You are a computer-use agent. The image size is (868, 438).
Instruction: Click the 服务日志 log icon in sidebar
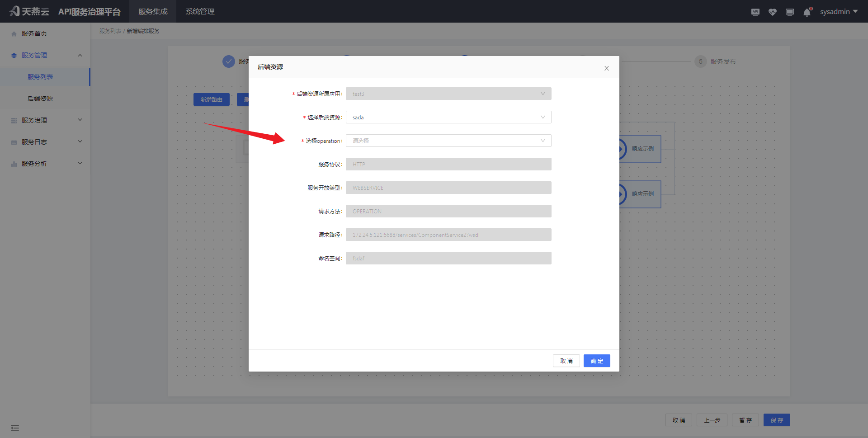(x=13, y=142)
